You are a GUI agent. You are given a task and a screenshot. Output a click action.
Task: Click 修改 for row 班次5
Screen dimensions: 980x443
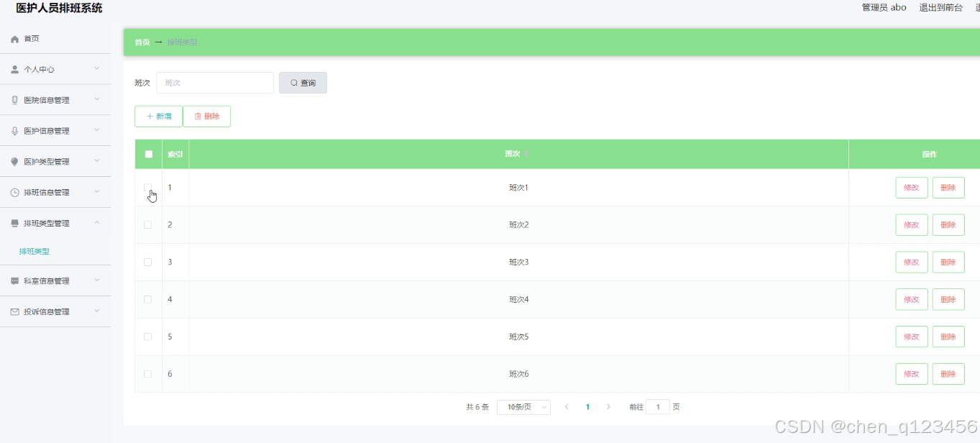[912, 337]
